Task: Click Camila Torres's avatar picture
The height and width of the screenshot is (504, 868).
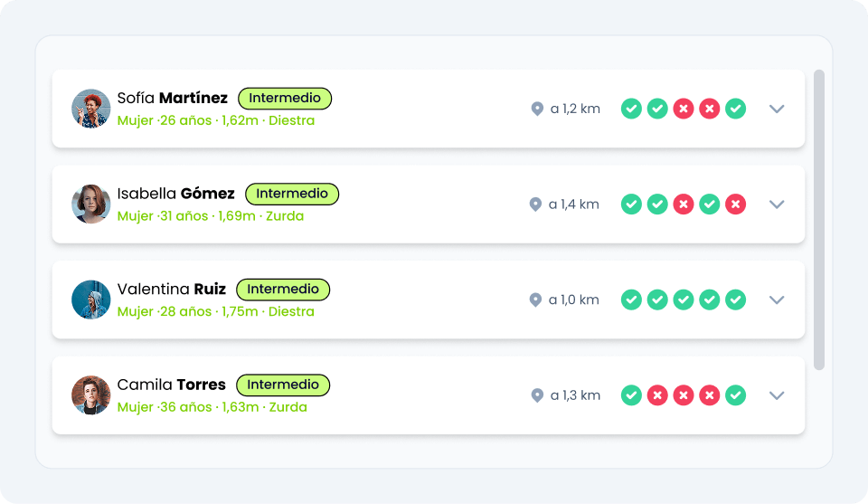Action: (90, 395)
